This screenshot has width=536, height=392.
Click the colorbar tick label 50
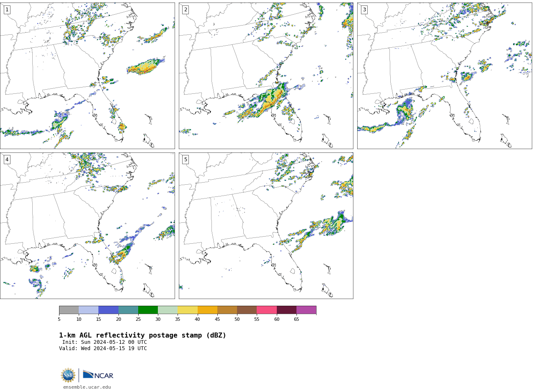(x=237, y=320)
